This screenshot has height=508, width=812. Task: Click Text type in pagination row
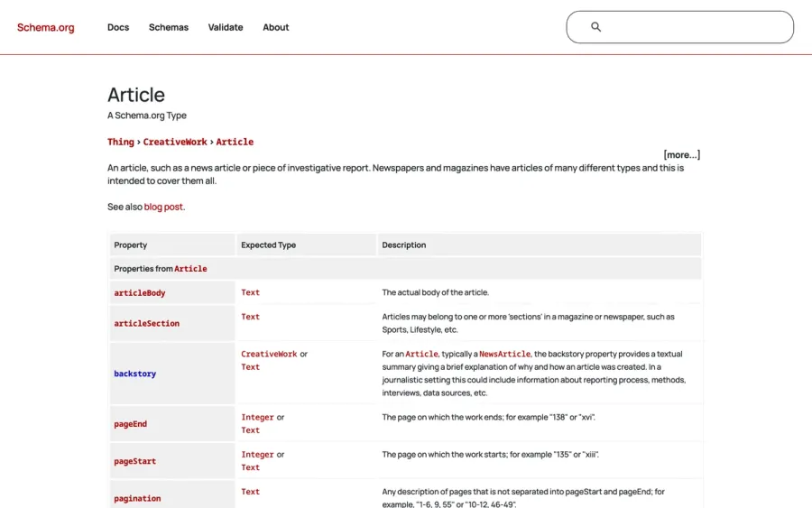250,492
